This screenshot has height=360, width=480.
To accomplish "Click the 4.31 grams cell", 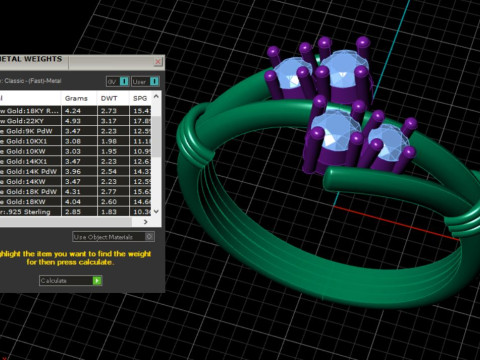I will click(79, 192).
